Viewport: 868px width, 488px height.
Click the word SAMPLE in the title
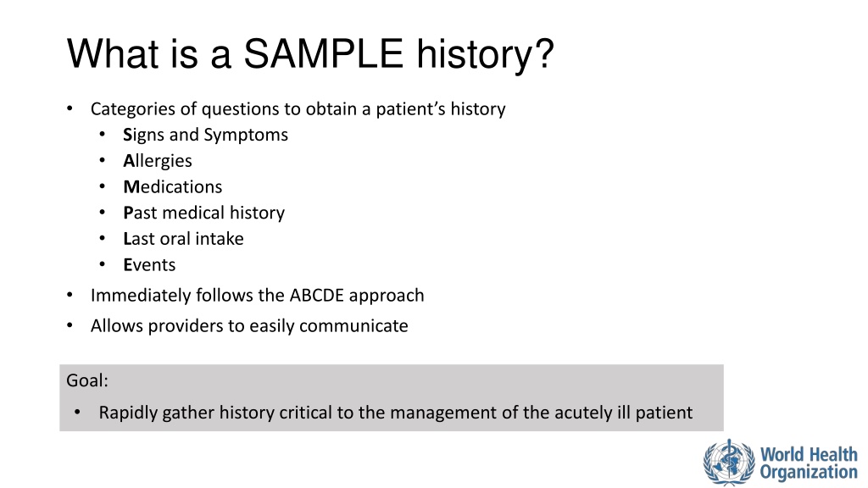323,53
